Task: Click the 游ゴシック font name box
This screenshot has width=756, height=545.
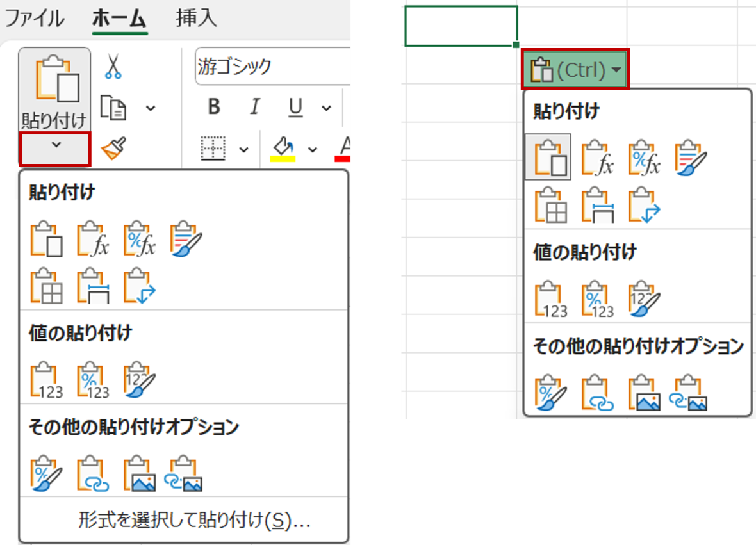Action: tap(273, 67)
